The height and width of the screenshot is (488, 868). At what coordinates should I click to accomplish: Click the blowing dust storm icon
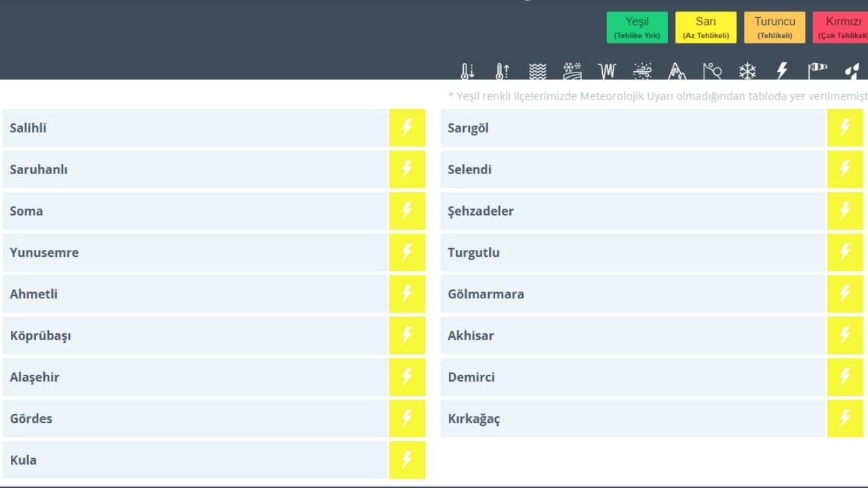pos(642,71)
